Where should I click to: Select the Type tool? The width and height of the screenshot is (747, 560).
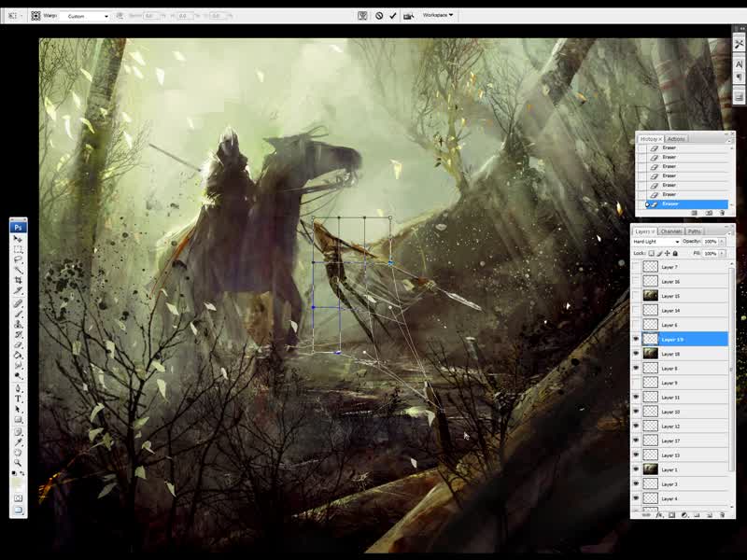click(18, 399)
